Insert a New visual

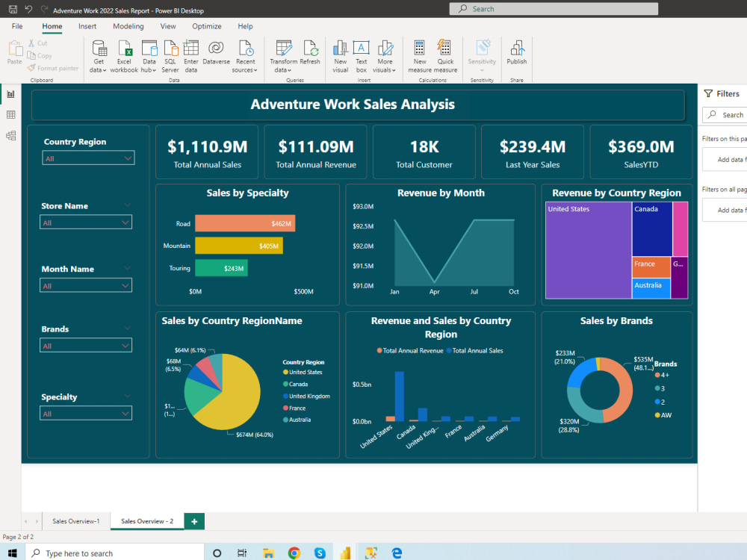[340, 56]
